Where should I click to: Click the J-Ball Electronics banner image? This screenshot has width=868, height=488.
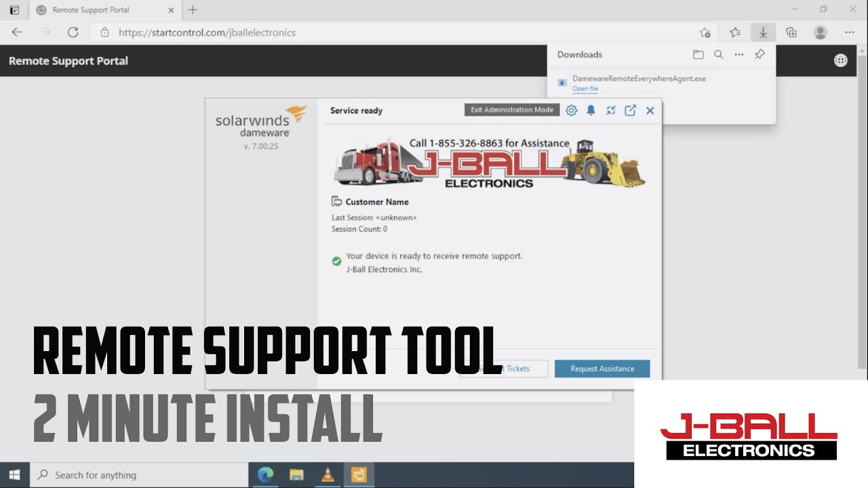click(489, 163)
